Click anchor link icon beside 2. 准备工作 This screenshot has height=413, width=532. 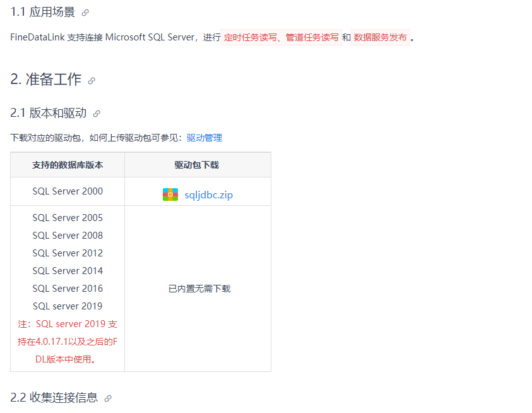click(92, 81)
